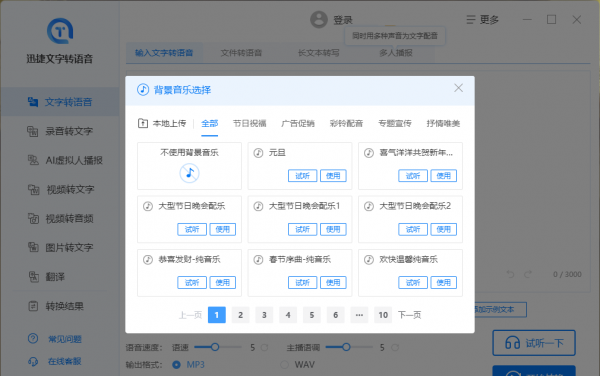Screen dimensions: 600x376
Task: Click 使用 for 大型节日晚会配乐1
Action: click(x=333, y=229)
